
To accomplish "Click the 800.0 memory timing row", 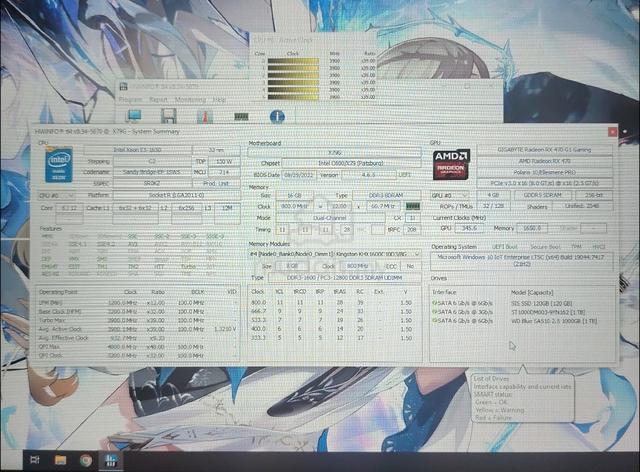I will tap(335, 303).
